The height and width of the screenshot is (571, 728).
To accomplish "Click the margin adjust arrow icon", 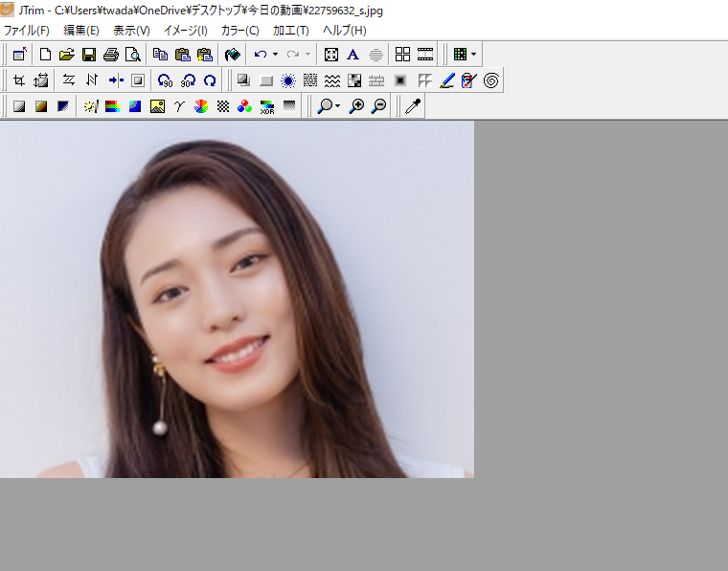I will 116,80.
